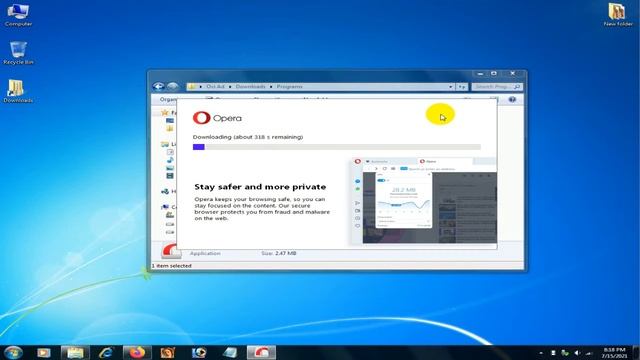Click the 'Size: 2.47 MB' details text

(279, 253)
